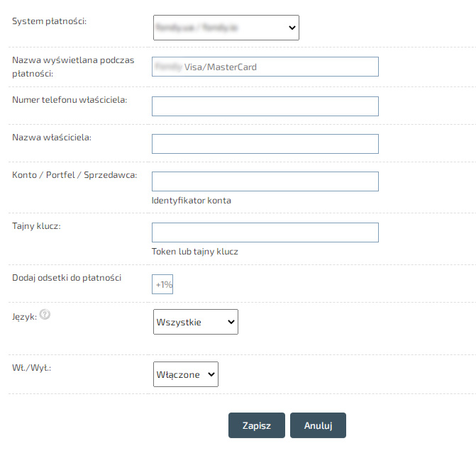Click the Konto / Portfel / Sprzedawca input

click(265, 181)
